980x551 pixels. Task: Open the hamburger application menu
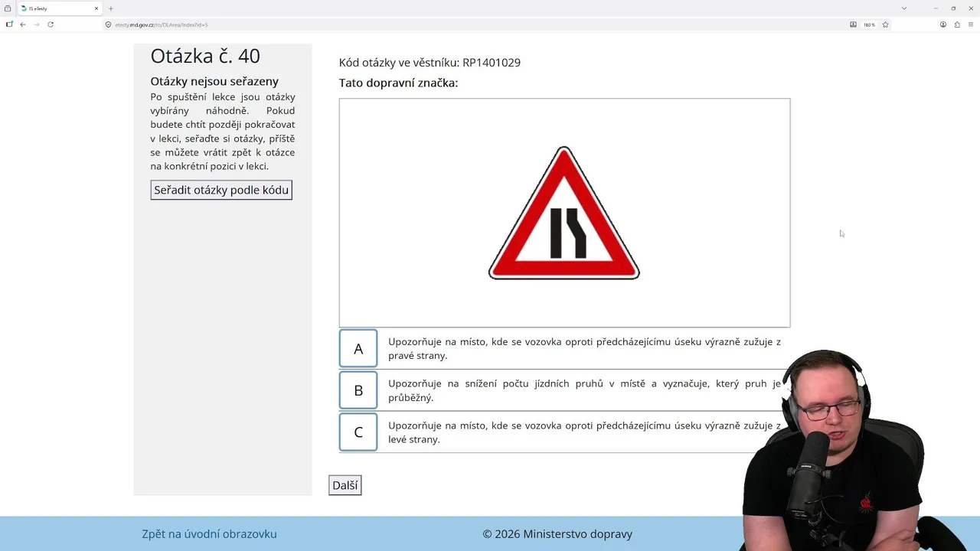(971, 24)
